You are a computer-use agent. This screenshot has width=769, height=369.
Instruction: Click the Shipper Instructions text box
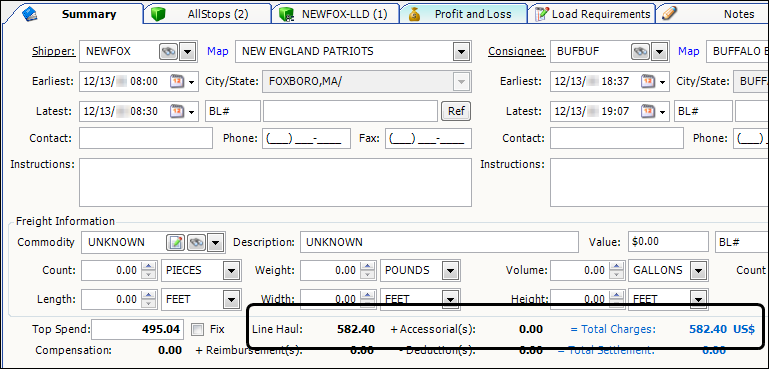point(275,182)
